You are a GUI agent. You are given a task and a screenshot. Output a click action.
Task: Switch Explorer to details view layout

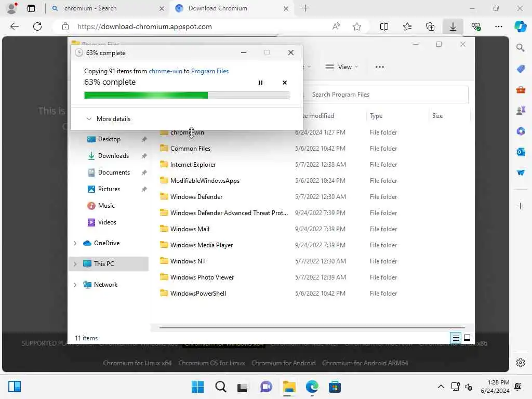point(456,338)
